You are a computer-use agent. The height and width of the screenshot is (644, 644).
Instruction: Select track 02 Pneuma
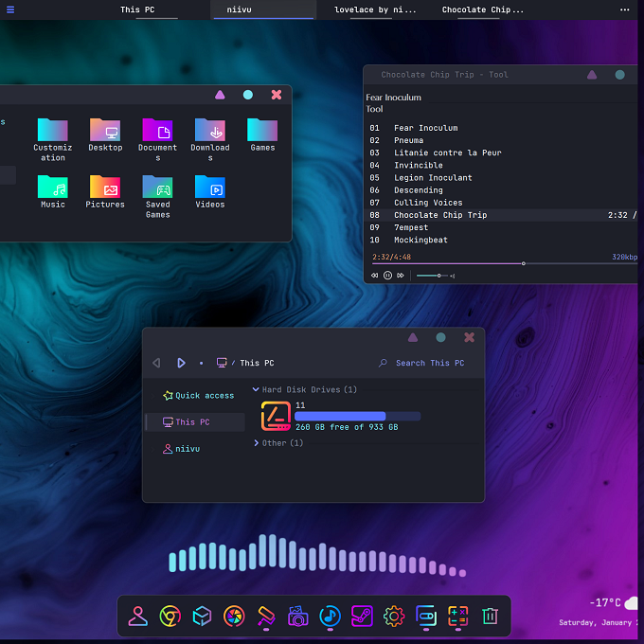click(x=500, y=140)
